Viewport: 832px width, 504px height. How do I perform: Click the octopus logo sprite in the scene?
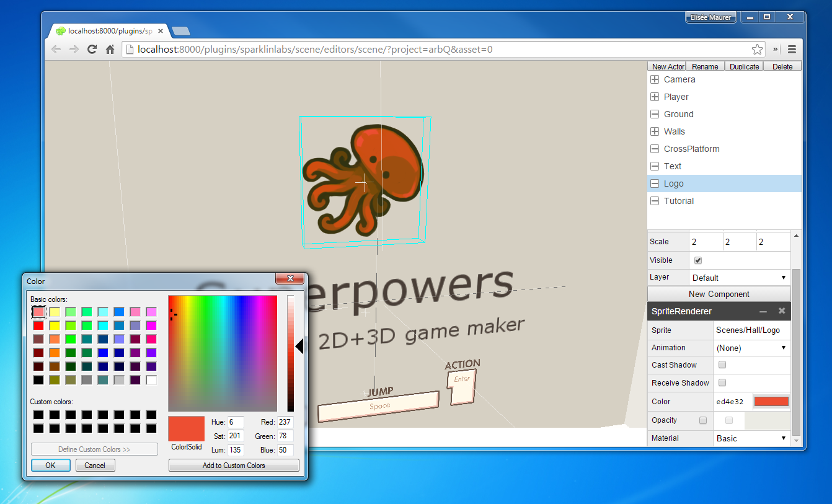(363, 180)
